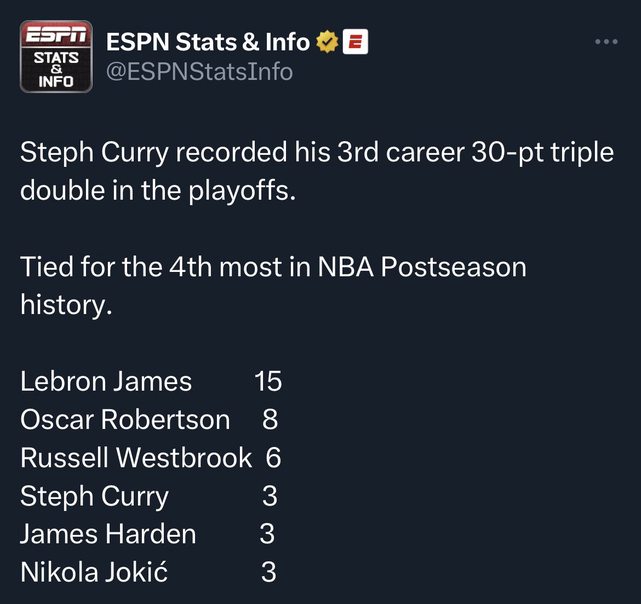Select the Lebron James name in list

106,382
